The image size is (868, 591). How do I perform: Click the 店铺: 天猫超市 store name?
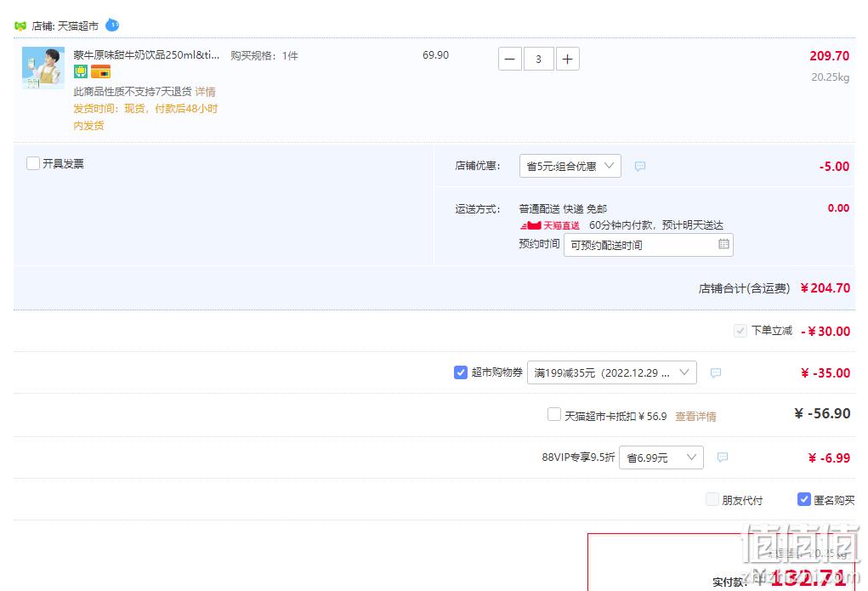click(65, 26)
